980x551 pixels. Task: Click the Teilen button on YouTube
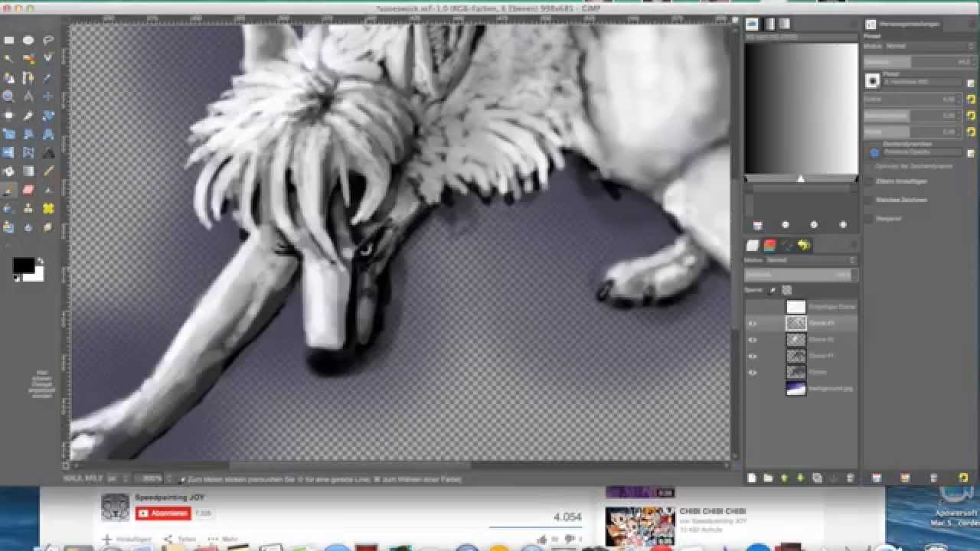pos(178,539)
